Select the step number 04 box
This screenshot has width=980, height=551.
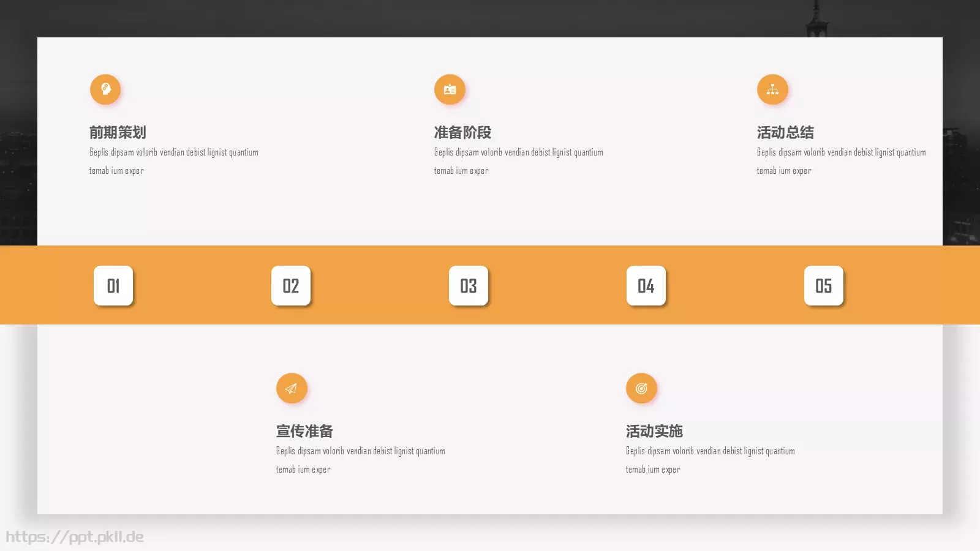click(646, 285)
